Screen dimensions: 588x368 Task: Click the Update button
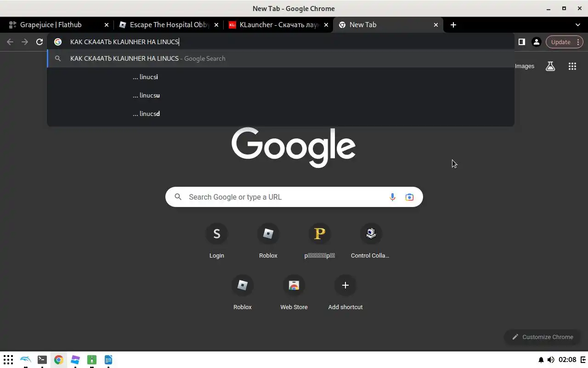[x=564, y=42]
